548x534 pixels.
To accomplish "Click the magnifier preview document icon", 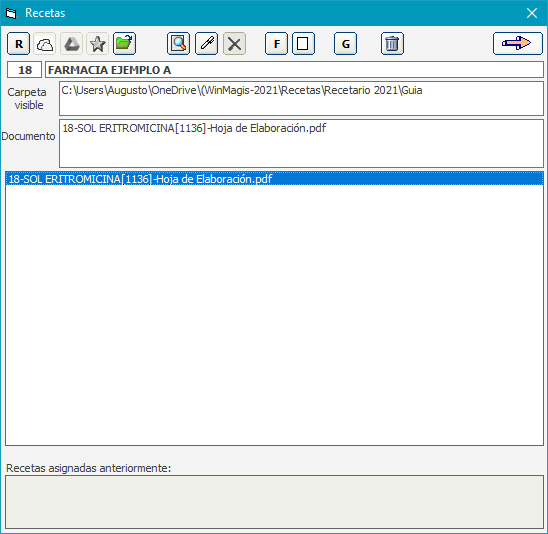I will 179,44.
